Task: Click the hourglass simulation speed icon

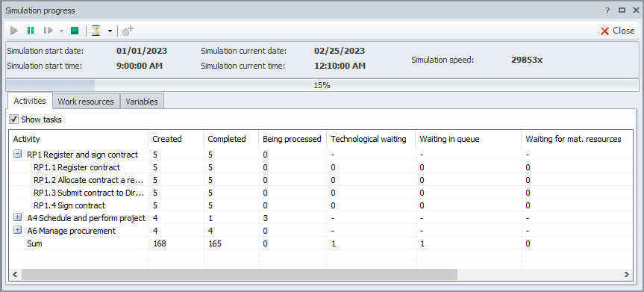Action: (x=96, y=31)
